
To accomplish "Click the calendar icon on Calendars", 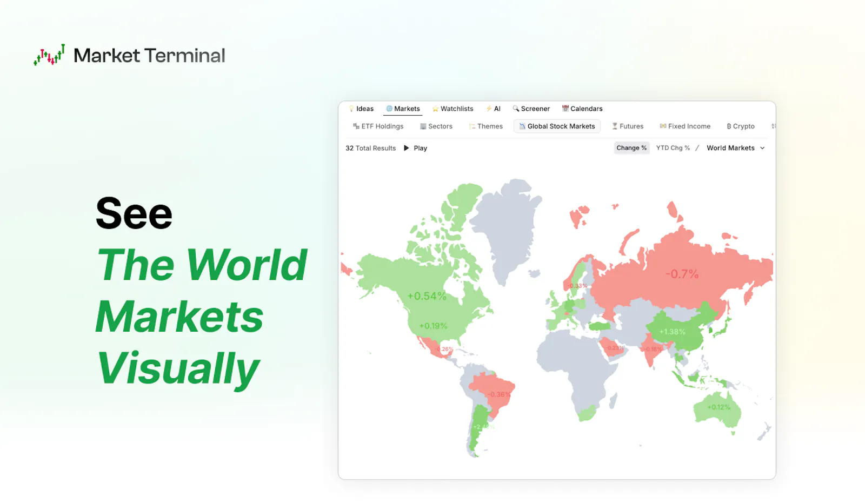I will tap(565, 109).
